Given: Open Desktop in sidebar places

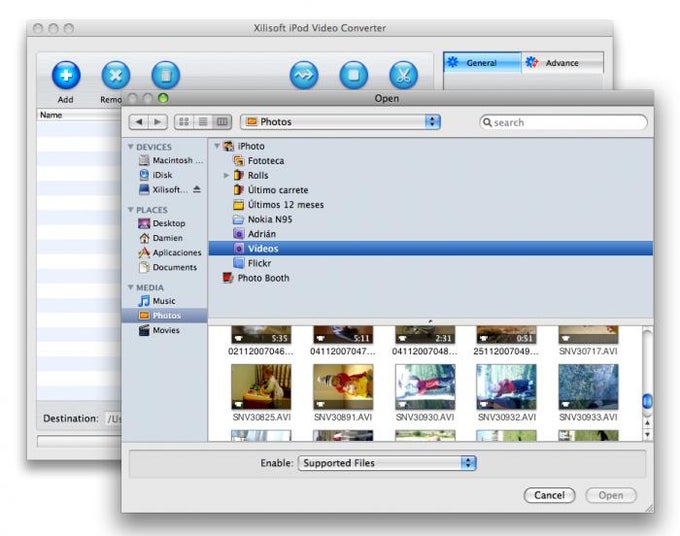Looking at the screenshot, I should pyautogui.click(x=161, y=223).
